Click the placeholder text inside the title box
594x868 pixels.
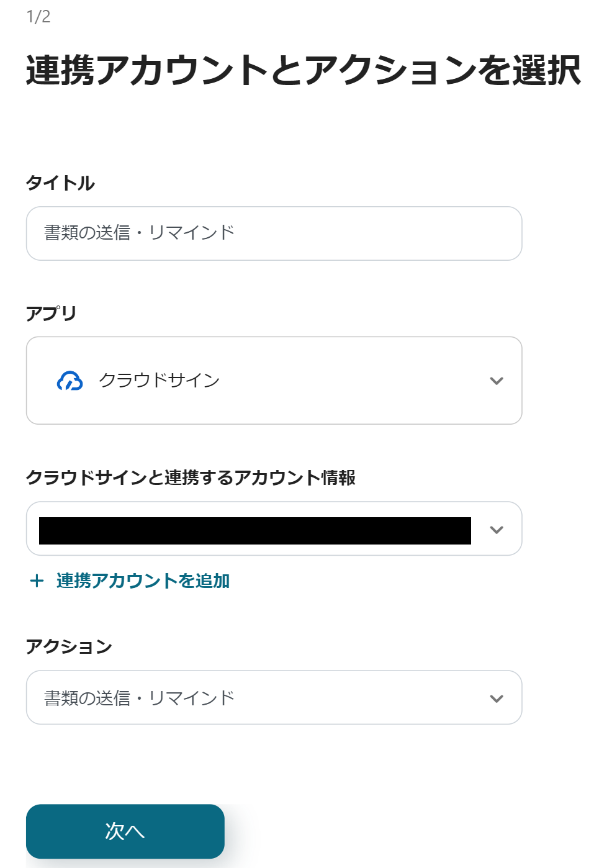(140, 233)
